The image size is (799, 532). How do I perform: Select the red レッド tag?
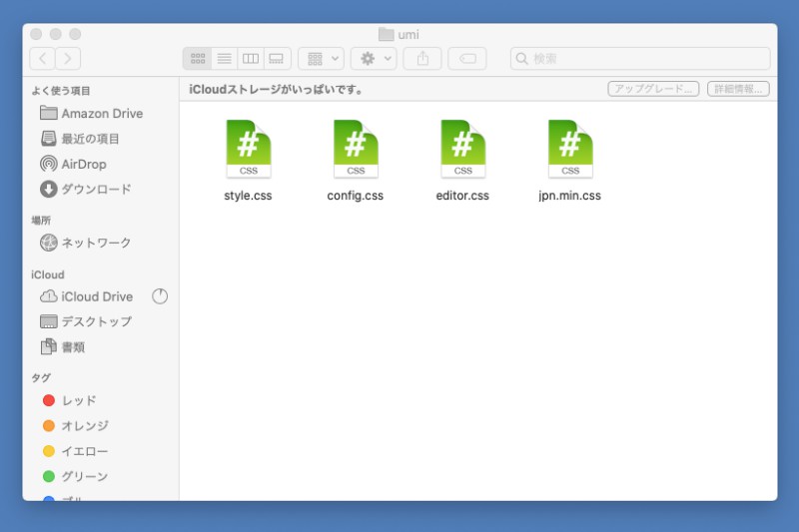[x=78, y=400]
